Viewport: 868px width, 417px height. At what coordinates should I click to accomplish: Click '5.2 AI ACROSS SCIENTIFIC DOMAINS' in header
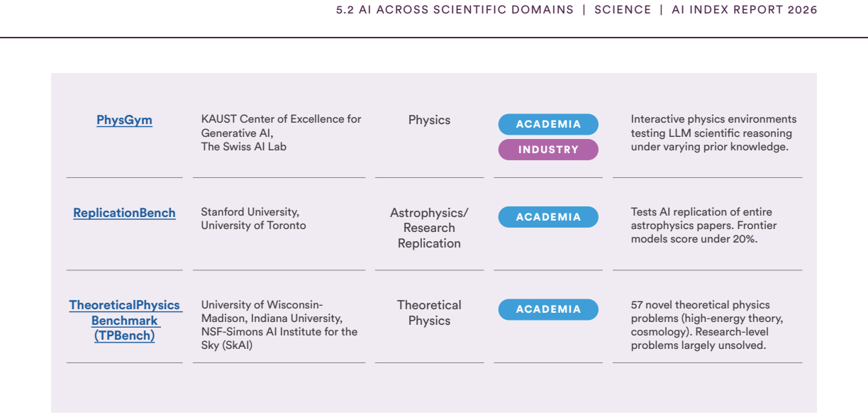(455, 10)
